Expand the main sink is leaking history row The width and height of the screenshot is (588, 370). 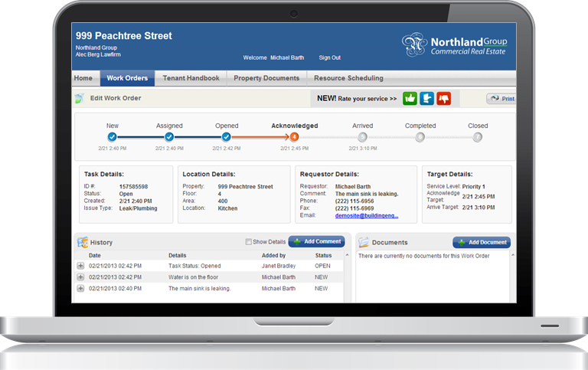80,288
